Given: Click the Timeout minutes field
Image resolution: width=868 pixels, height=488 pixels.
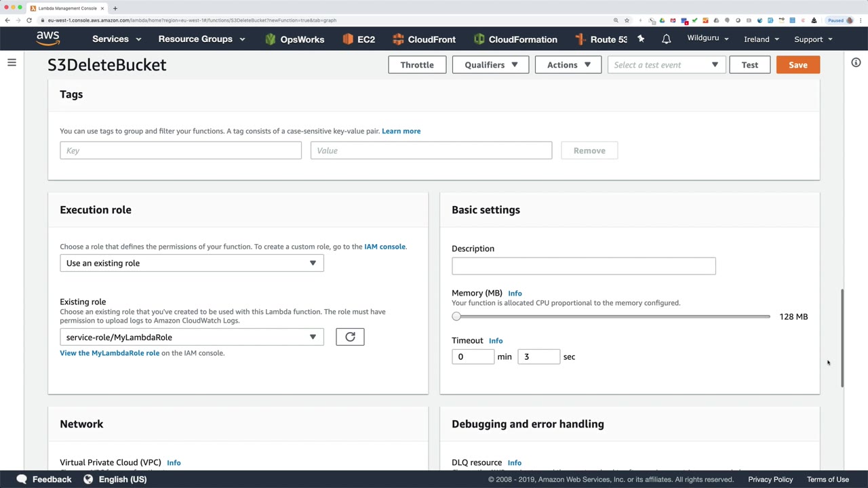Looking at the screenshot, I should [x=473, y=357].
